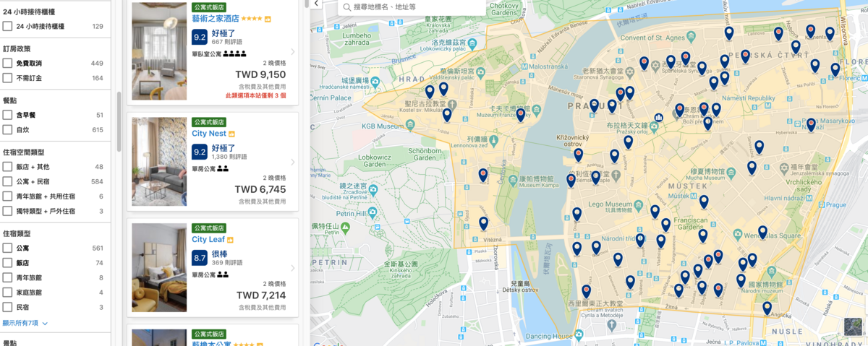Toggle the 含早餐 meal filter

coord(7,115)
